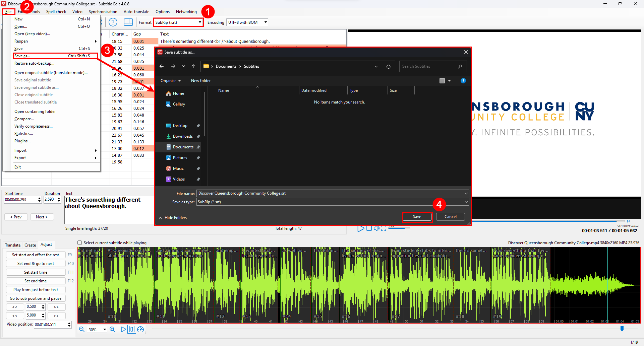The height and width of the screenshot is (346, 644).
Task: Click Play from just before text
Action: tap(36, 290)
